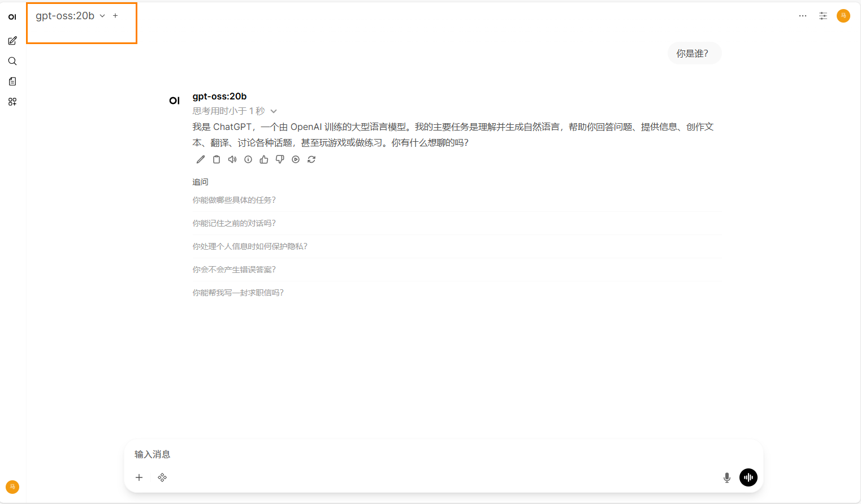Image resolution: width=861 pixels, height=504 pixels.
Task: Edit the response with pencil icon
Action: click(201, 159)
